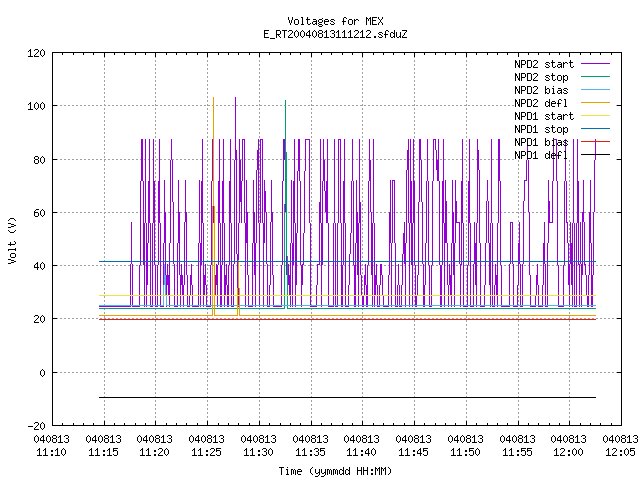Viewport: 640px width, 480px height.
Task: Click the x-axis label 040813 11:55
Action: point(518,446)
